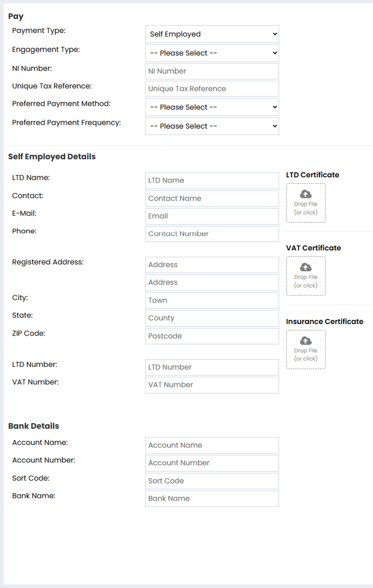Viewport: 373px width, 588px height.
Task: Click the 'Unique Tax Reference:' label
Action: pyautogui.click(x=52, y=86)
